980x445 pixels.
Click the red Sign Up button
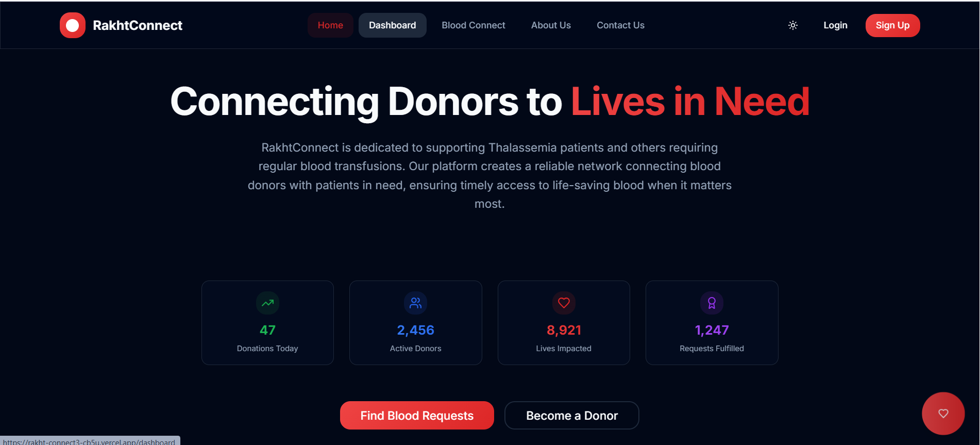tap(892, 25)
